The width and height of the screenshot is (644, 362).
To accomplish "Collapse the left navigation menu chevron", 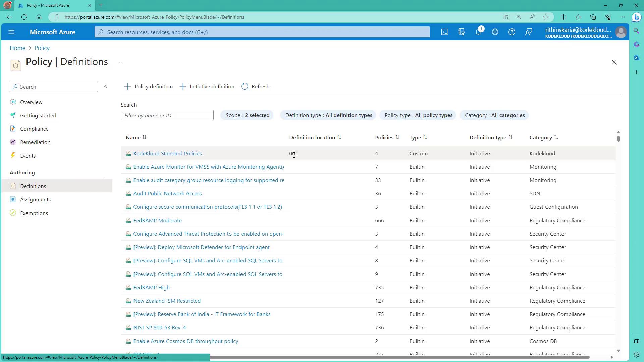I will [x=106, y=87].
